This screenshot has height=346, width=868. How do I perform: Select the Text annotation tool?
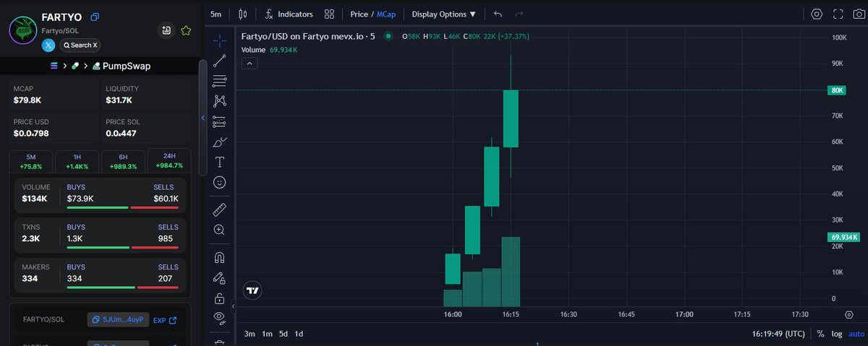220,162
